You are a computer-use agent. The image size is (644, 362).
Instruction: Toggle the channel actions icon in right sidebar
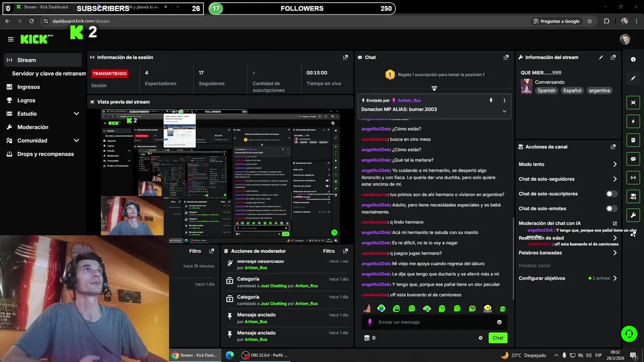click(633, 196)
